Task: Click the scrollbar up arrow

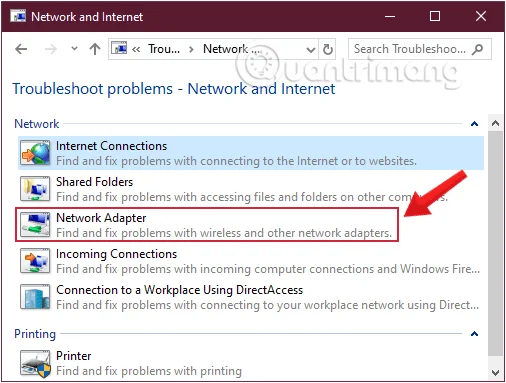Action: pyautogui.click(x=495, y=124)
